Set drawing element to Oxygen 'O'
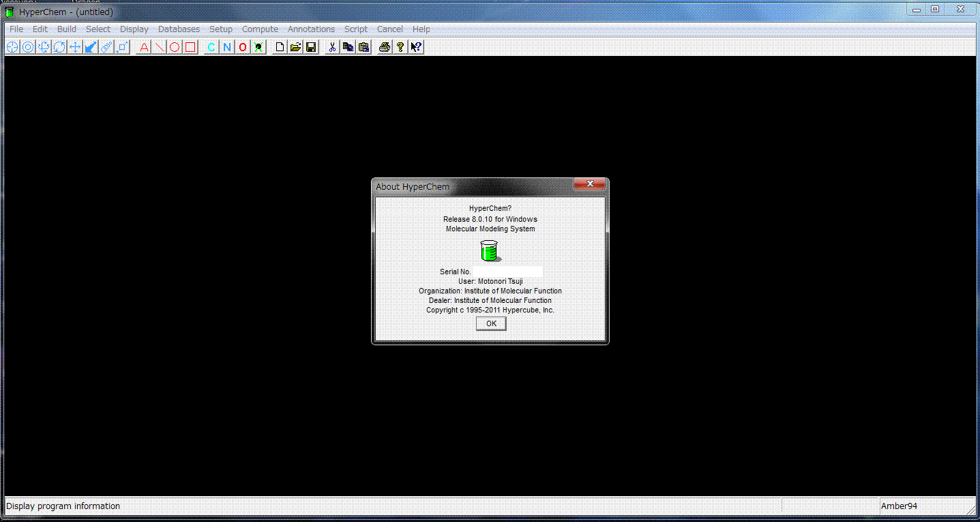Screen dimensions: 980x522 (x=243, y=47)
